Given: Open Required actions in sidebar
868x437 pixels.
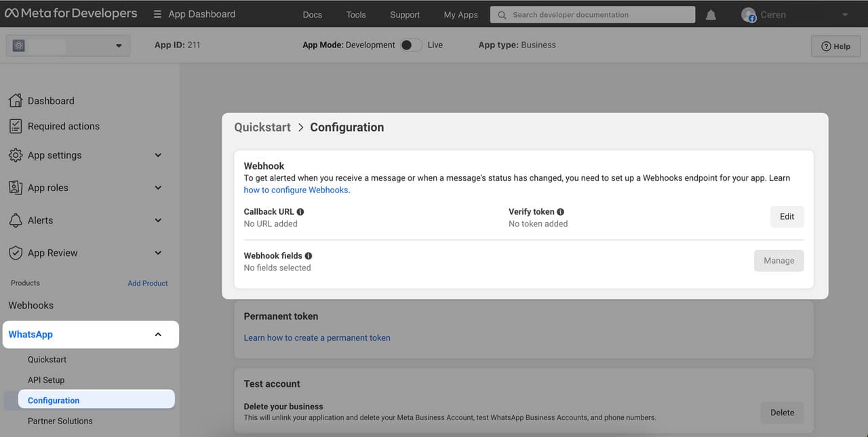Looking at the screenshot, I should coord(63,126).
